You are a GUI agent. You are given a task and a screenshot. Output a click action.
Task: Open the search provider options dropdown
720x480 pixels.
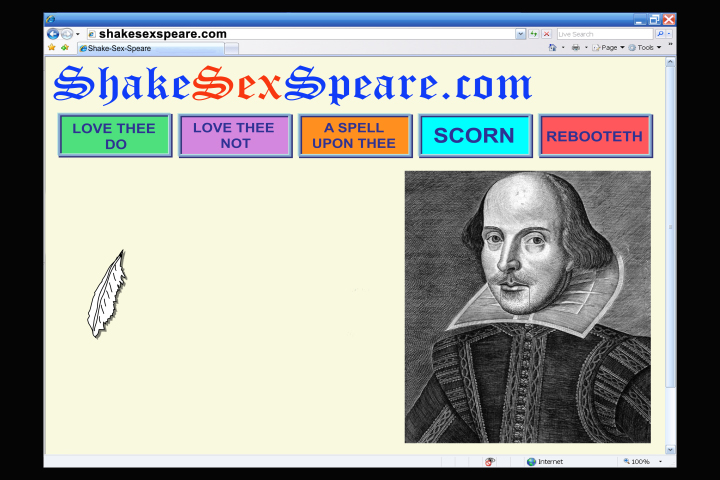[x=669, y=34]
